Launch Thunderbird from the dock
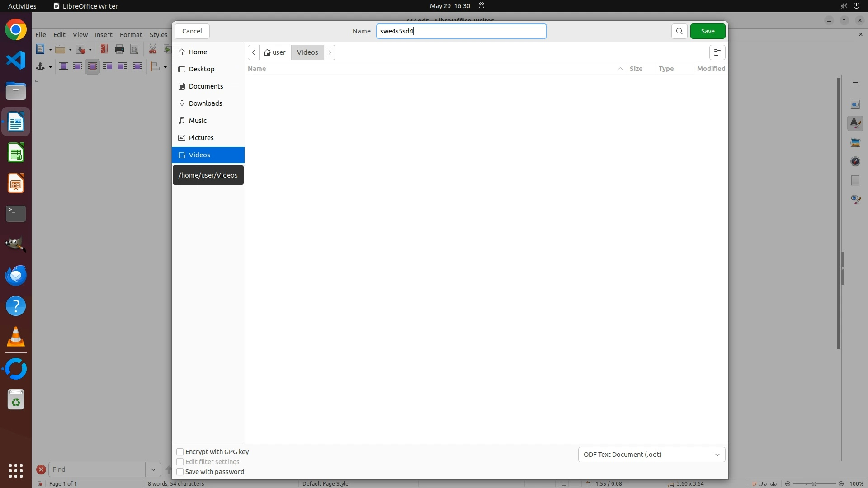Image resolution: width=868 pixels, height=488 pixels. (16, 275)
